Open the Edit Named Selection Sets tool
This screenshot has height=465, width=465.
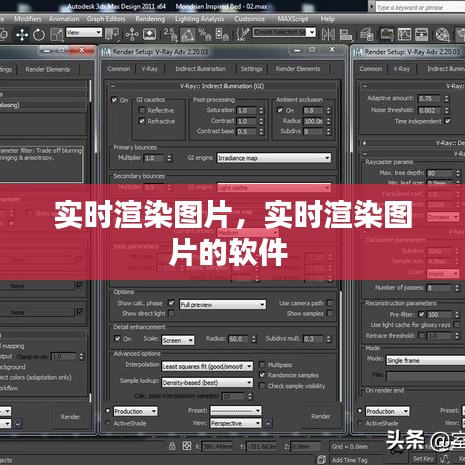(242, 34)
